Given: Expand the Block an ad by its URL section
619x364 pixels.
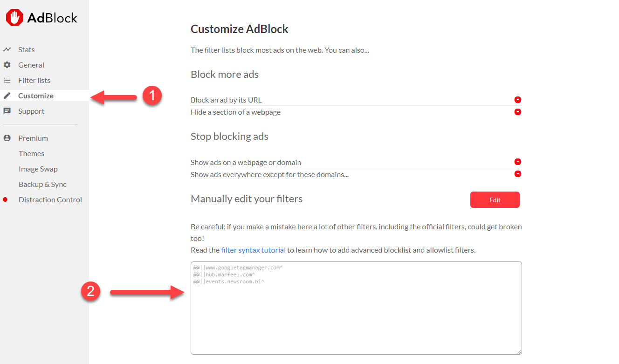Looking at the screenshot, I should point(517,99).
